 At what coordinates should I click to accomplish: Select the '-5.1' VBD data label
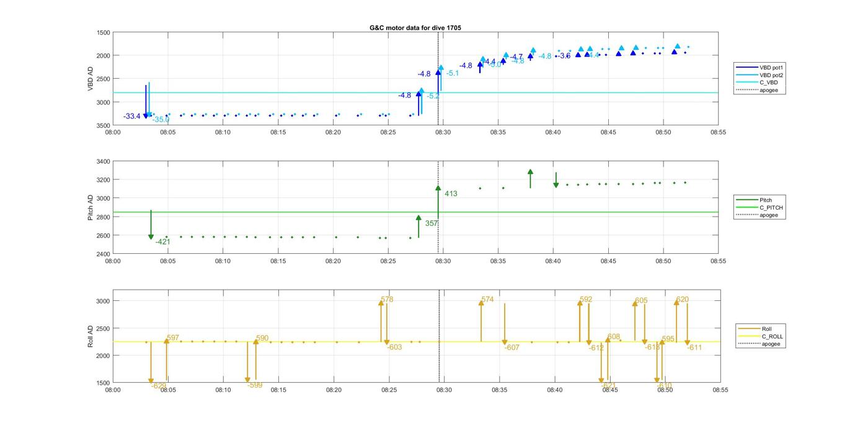[453, 73]
